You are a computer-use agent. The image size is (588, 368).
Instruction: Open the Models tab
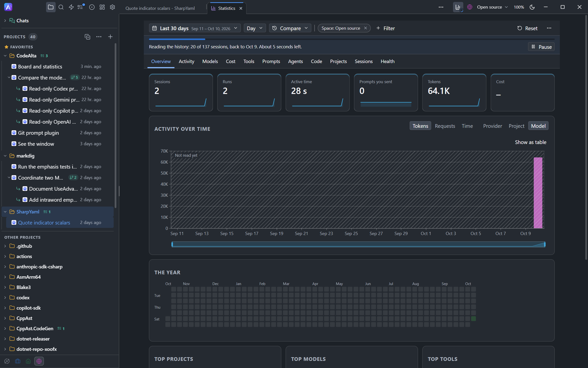tap(210, 61)
